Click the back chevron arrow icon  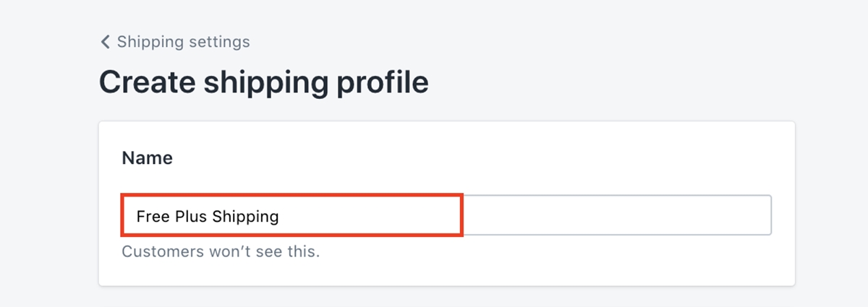pyautogui.click(x=106, y=42)
